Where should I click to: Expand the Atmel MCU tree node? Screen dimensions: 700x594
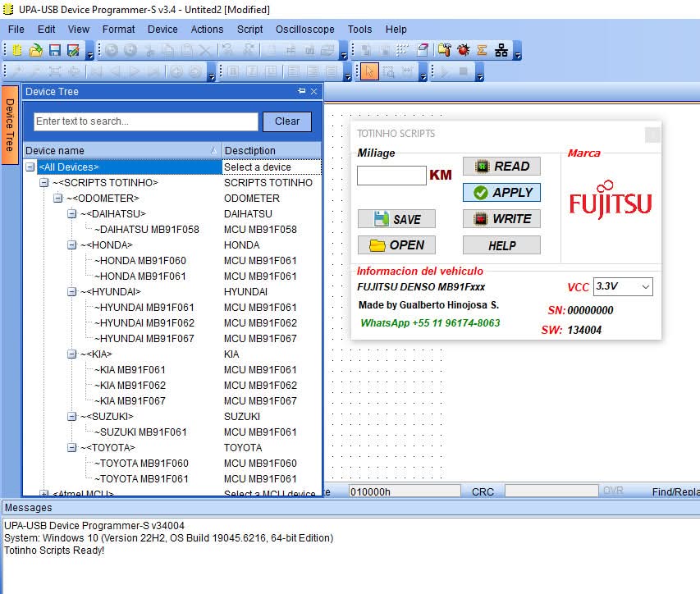tap(44, 494)
